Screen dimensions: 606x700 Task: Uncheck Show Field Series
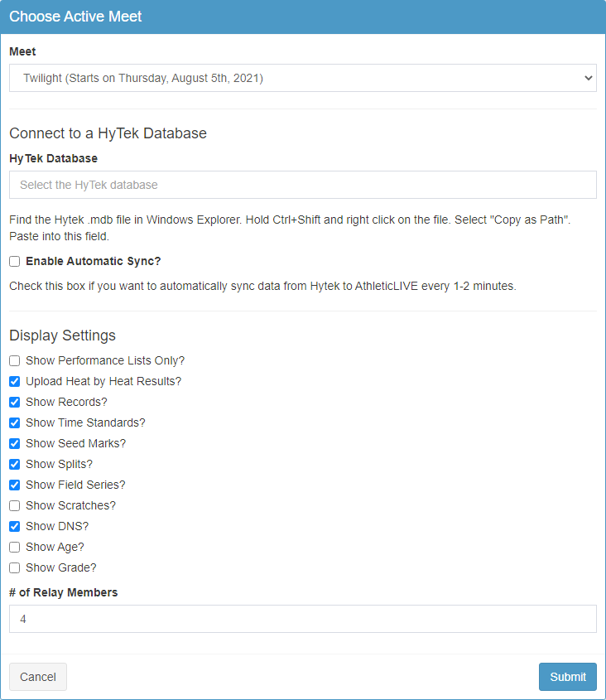15,485
